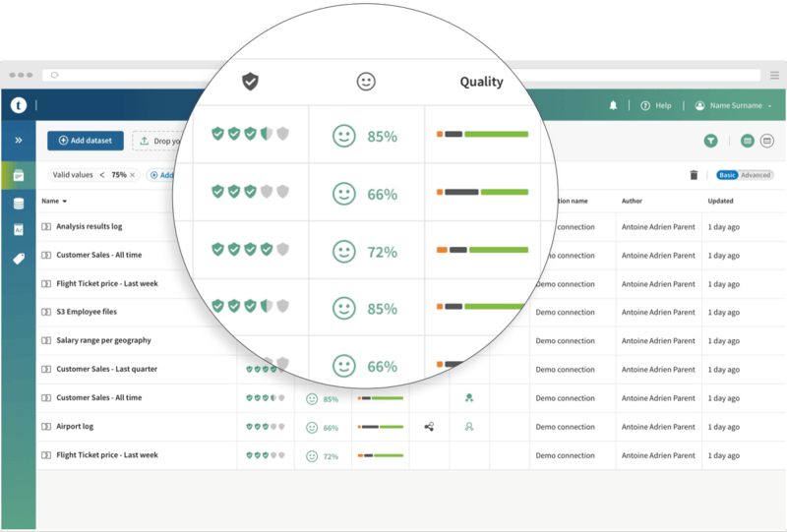Switch to Advanced filter mode

756,175
